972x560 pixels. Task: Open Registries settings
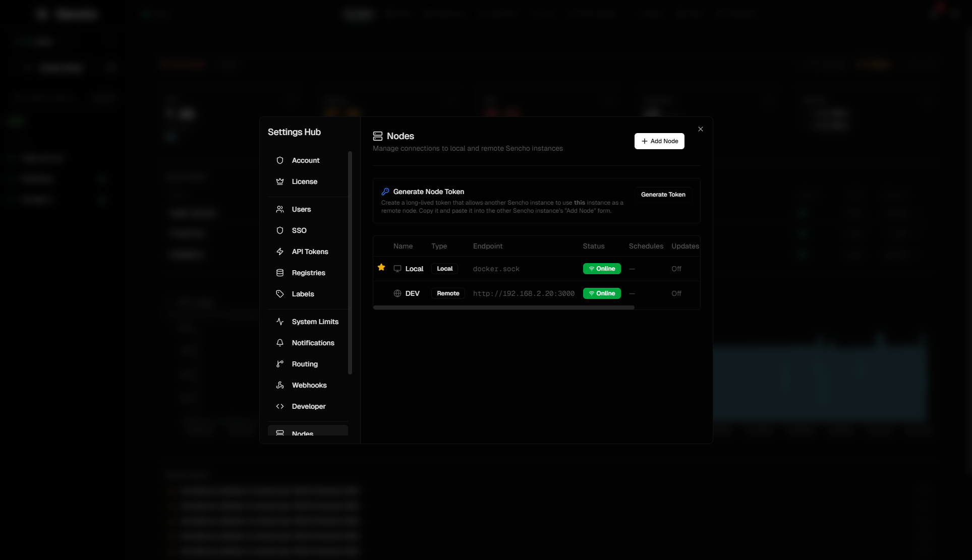(x=308, y=273)
